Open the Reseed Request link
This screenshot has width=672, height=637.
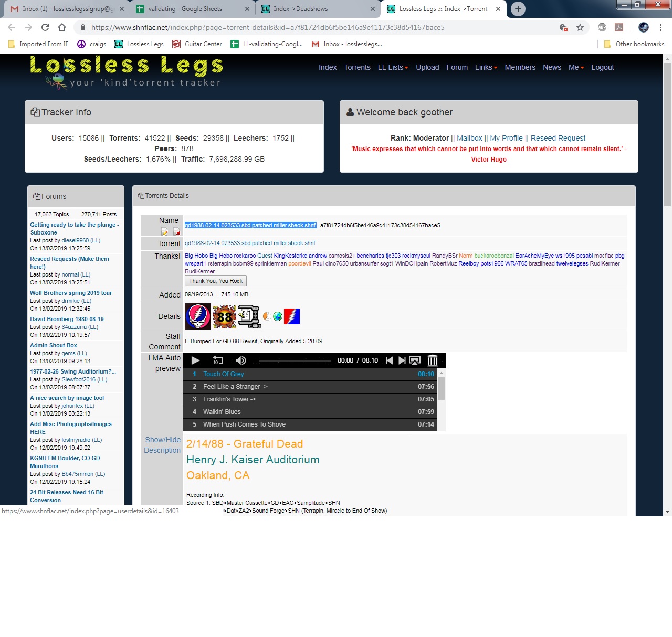pos(558,138)
